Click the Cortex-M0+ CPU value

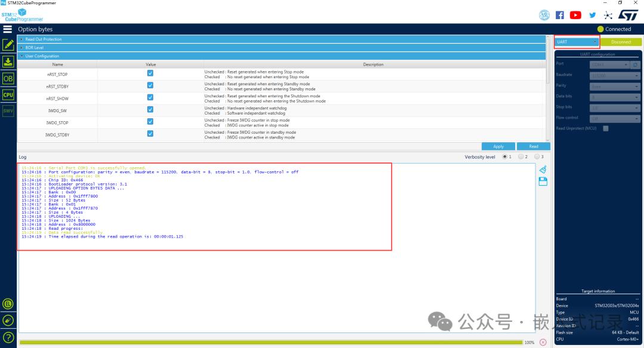[627, 340]
